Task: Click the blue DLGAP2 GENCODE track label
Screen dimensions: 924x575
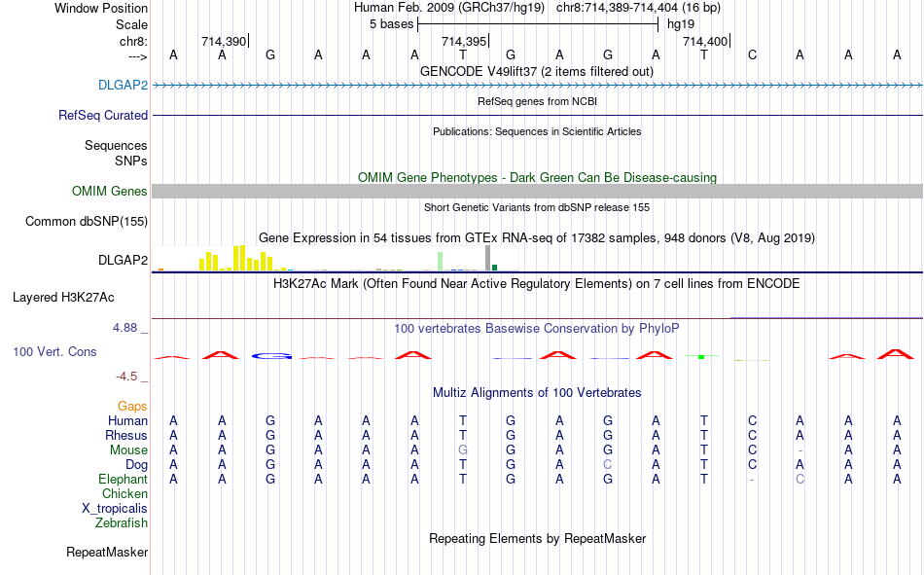Action: pos(123,85)
